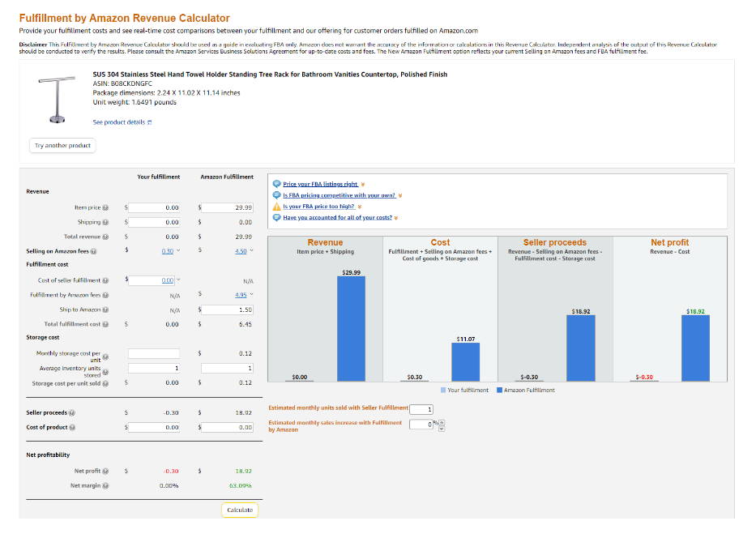Open the Is your FBA price too high link
756x538 pixels.
[x=318, y=207]
